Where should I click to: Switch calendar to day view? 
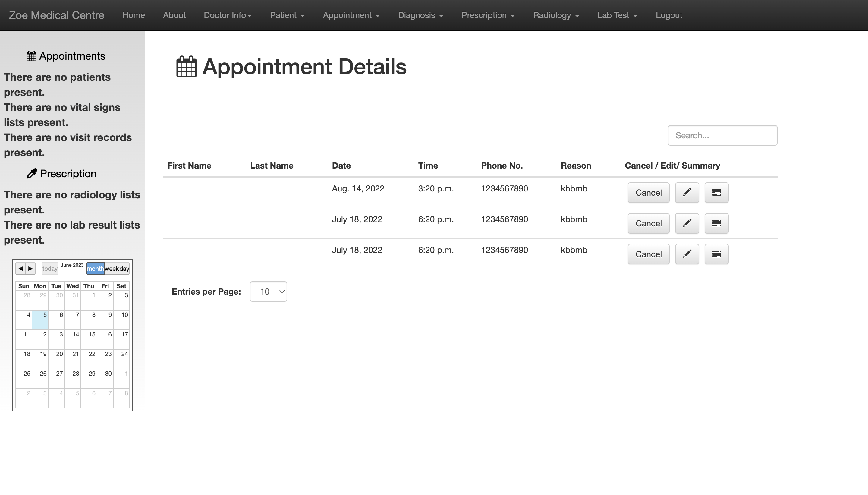click(x=124, y=269)
